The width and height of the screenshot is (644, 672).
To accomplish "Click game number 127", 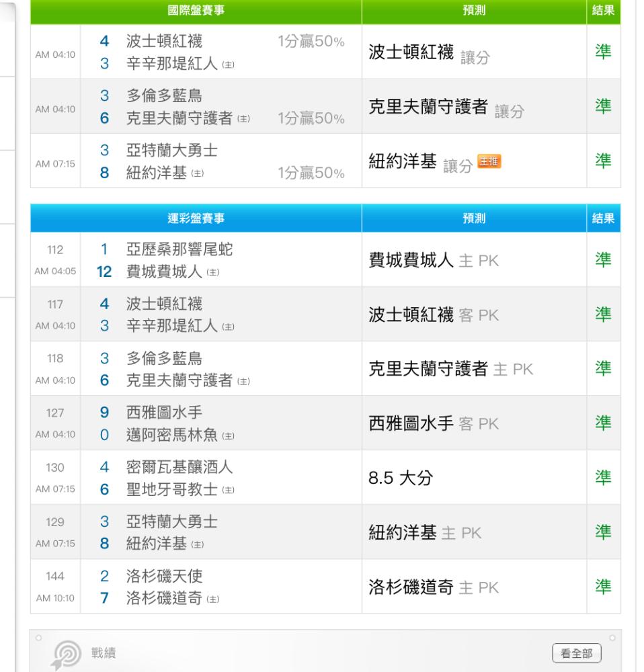I will pos(55,413).
